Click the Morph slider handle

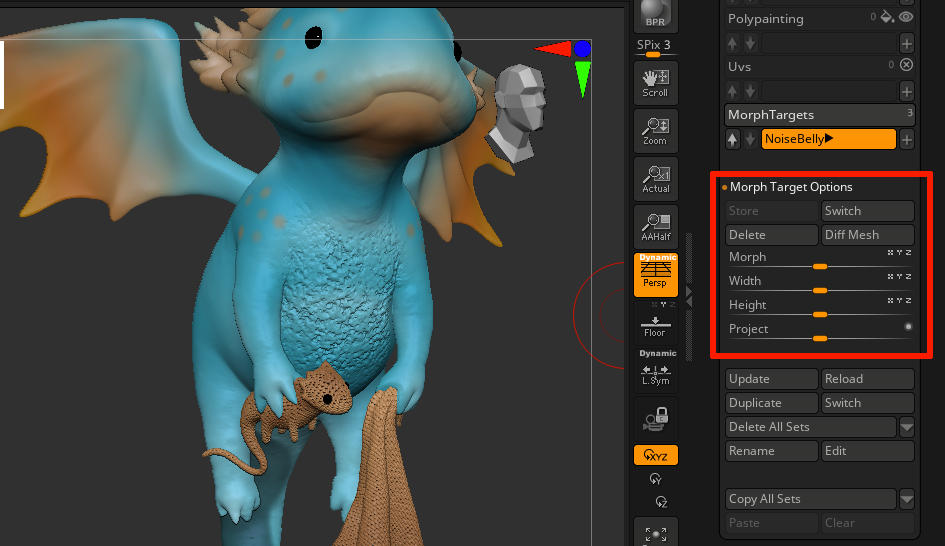tap(820, 266)
